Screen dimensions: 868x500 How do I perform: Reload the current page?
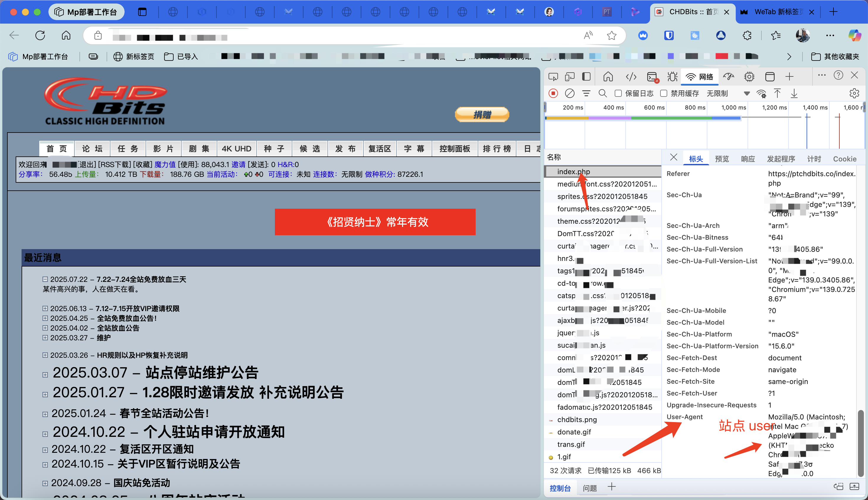40,35
